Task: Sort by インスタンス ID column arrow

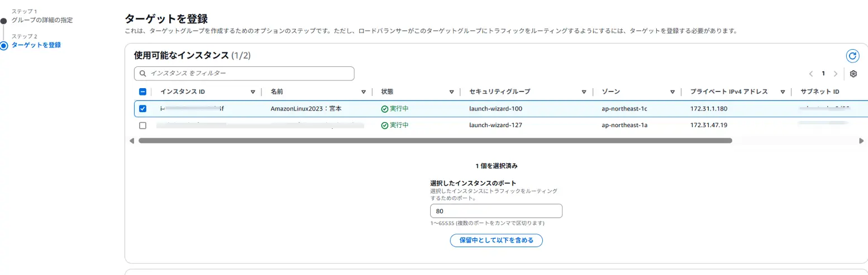Action: pos(252,91)
